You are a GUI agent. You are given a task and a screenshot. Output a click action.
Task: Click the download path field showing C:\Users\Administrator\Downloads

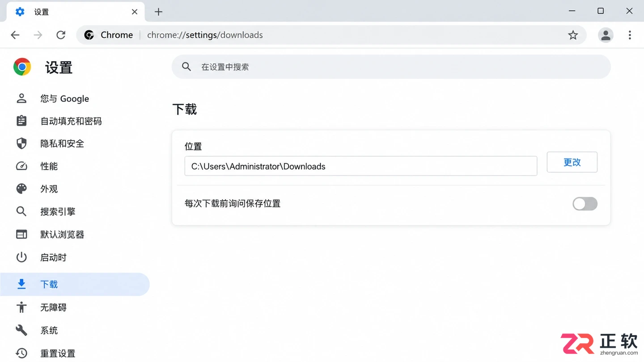(x=361, y=166)
